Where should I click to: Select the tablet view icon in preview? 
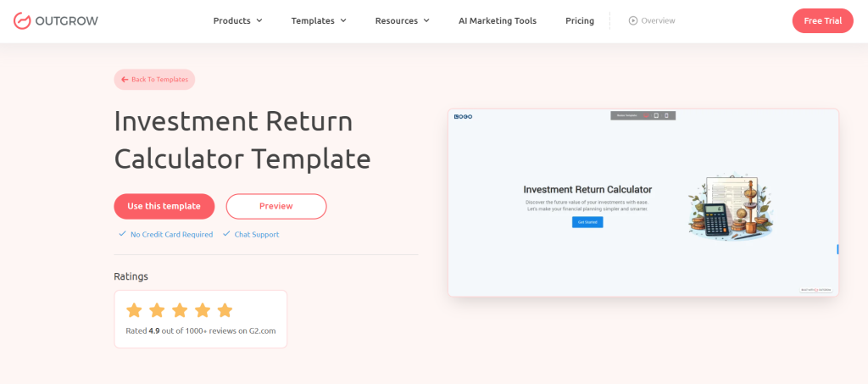pos(656,115)
